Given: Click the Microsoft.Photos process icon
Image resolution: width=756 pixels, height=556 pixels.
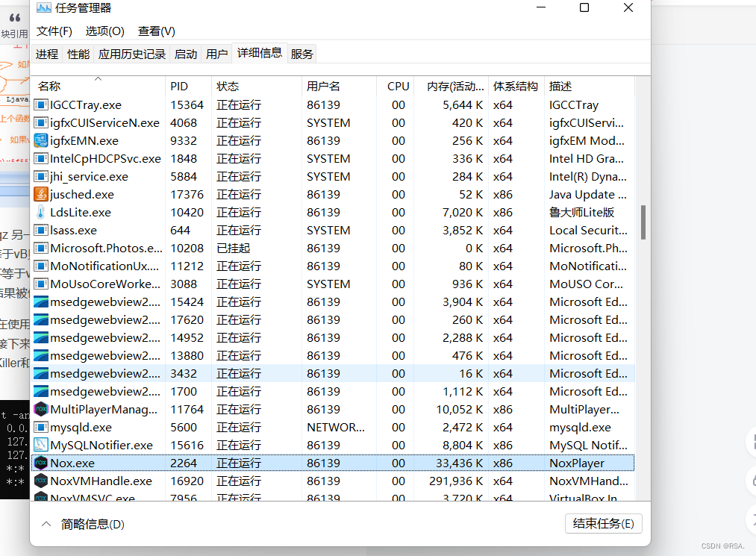Looking at the screenshot, I should coord(41,248).
